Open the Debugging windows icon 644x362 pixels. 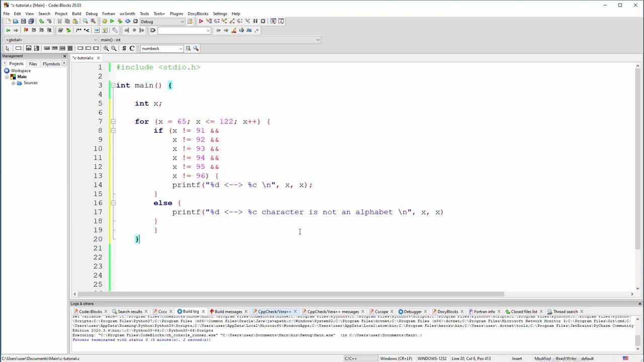pyautogui.click(x=273, y=21)
